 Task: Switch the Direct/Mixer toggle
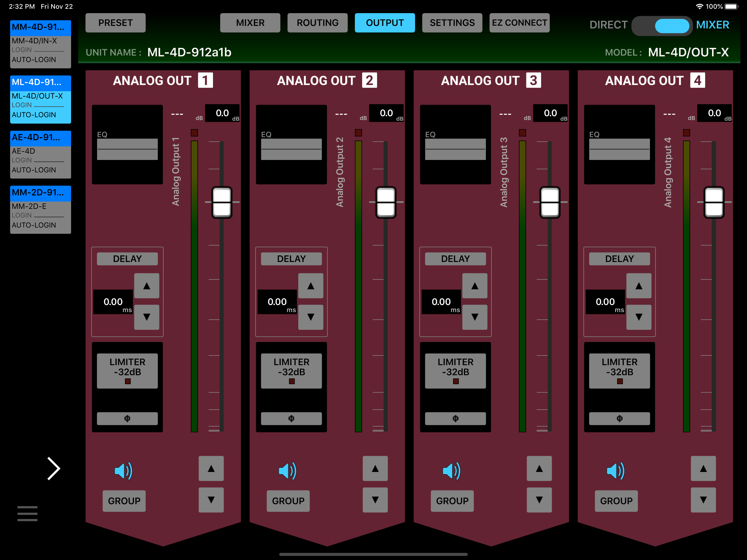pos(662,26)
